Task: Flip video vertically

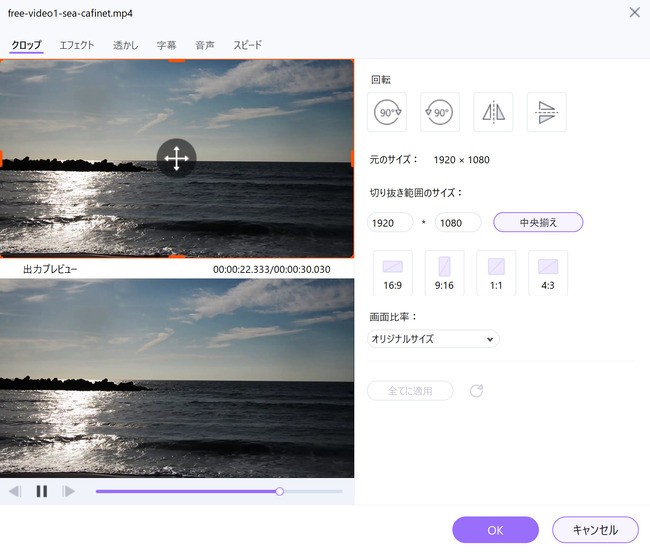Action: pyautogui.click(x=546, y=112)
